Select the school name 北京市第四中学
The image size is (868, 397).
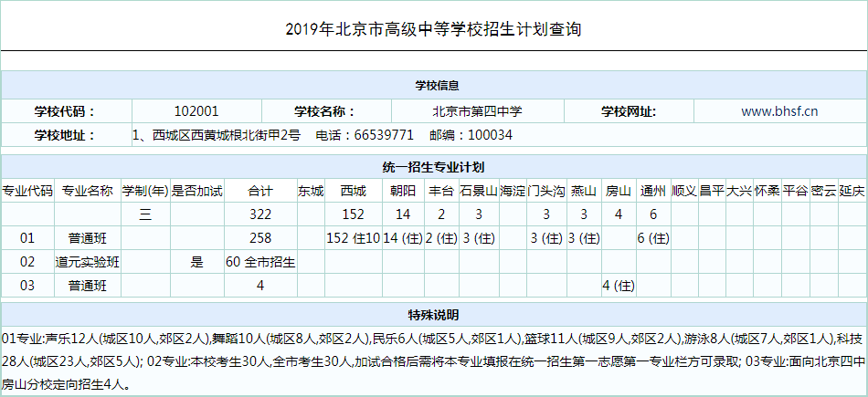477,111
